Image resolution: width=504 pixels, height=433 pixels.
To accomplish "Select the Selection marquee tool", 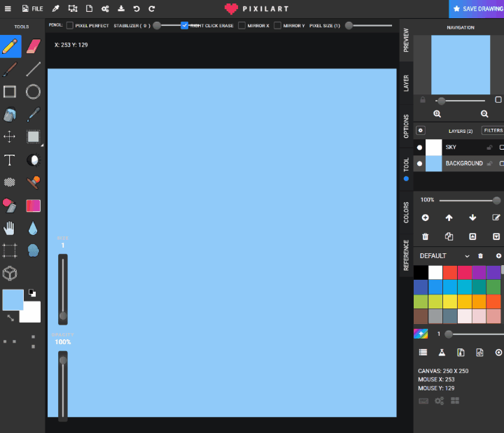I will tap(34, 136).
